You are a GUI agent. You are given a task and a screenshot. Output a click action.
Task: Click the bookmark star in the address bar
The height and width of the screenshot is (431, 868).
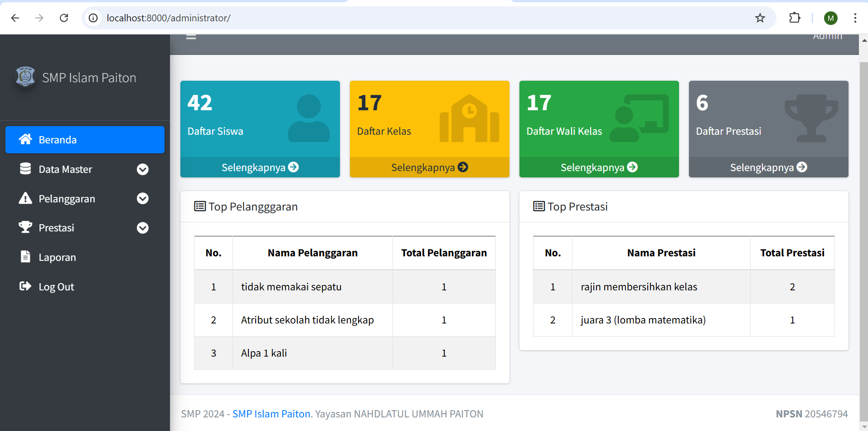[x=760, y=18]
